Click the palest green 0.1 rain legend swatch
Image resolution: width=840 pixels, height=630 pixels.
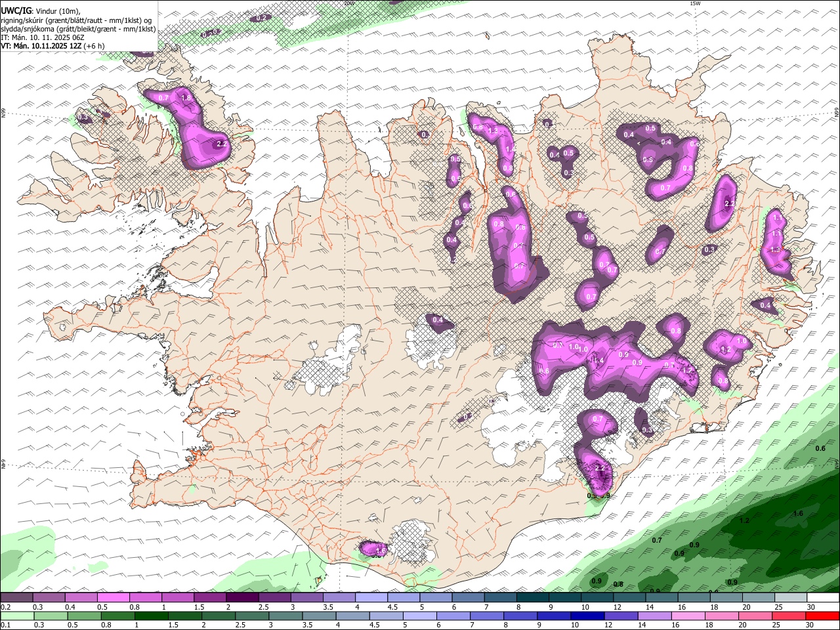coord(17,616)
